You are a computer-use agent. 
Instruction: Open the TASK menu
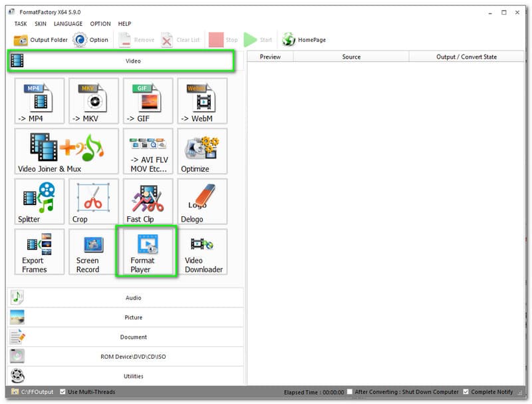(x=21, y=24)
